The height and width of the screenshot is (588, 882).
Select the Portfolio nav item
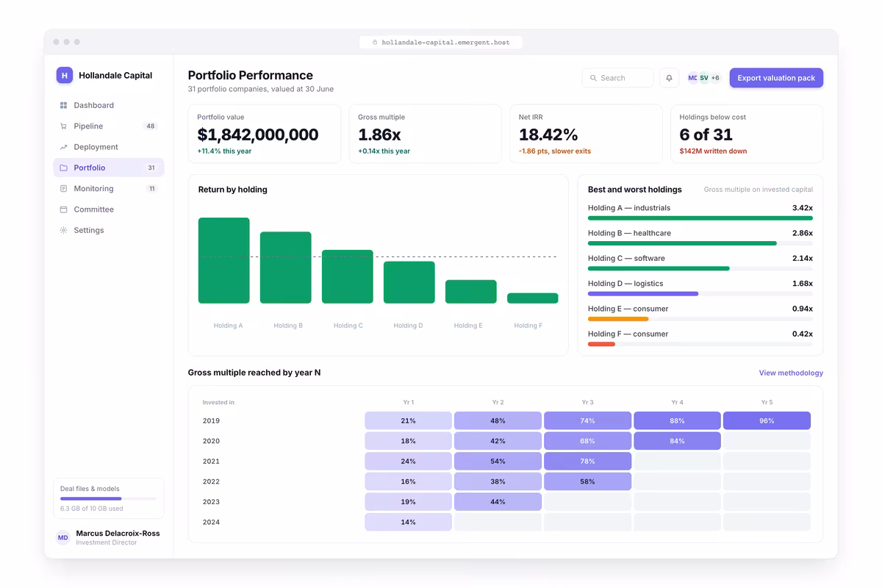coord(109,168)
